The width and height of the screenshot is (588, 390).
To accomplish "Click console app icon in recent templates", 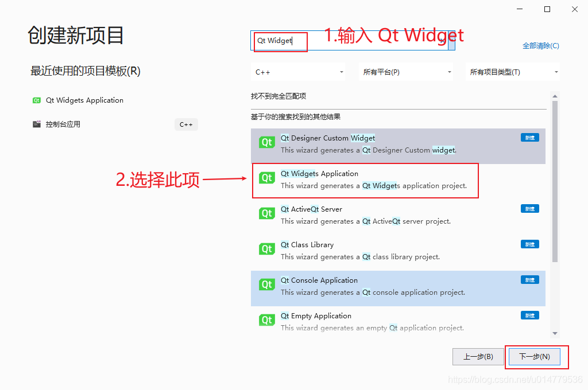I will pos(36,124).
